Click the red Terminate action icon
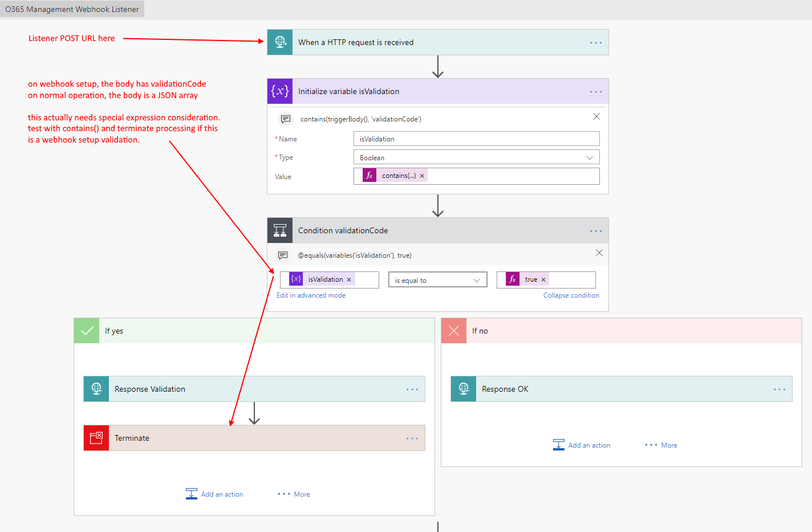Image resolution: width=812 pixels, height=532 pixels. [96, 438]
